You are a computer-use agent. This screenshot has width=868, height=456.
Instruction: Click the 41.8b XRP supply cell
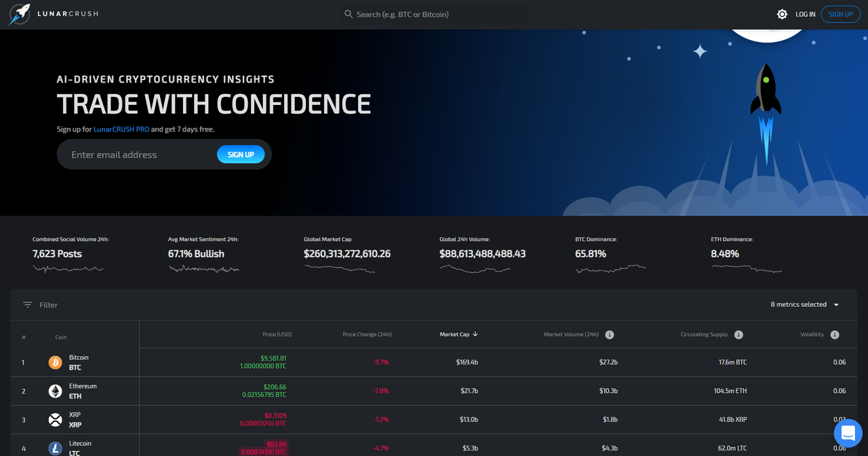click(732, 420)
